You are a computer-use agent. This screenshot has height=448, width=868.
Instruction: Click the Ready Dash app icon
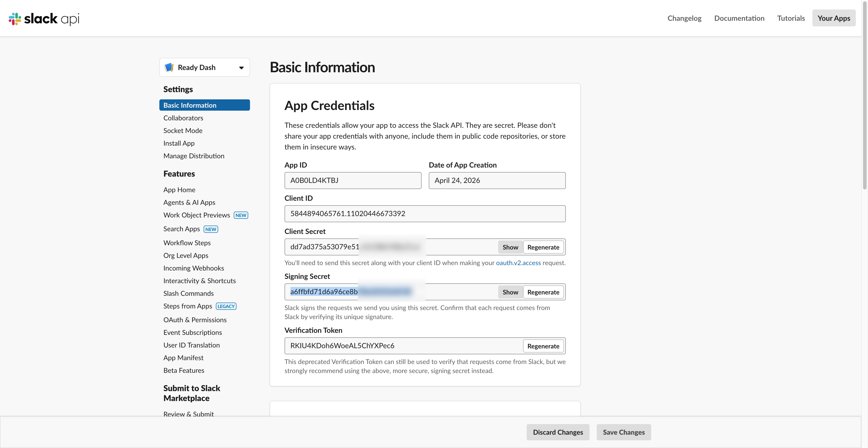[x=169, y=67]
